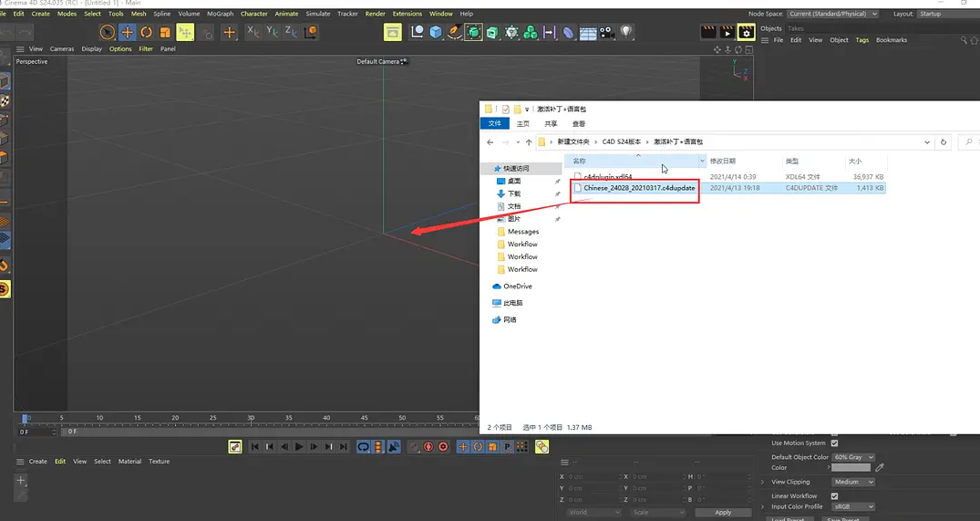Click Explorer 查看 ribbon tab
Screen dimensions: 980x521
coord(579,124)
